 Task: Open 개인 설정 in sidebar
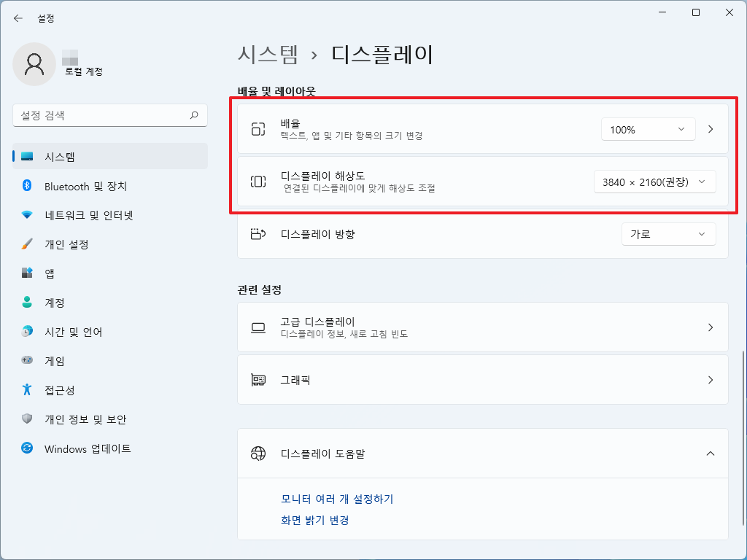pos(110,244)
